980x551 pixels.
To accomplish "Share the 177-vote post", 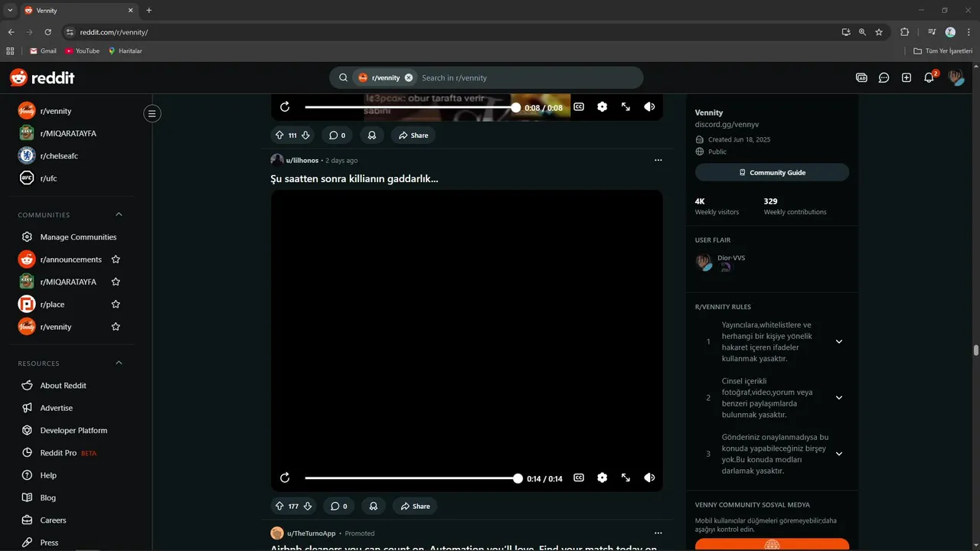I will 416,506.
